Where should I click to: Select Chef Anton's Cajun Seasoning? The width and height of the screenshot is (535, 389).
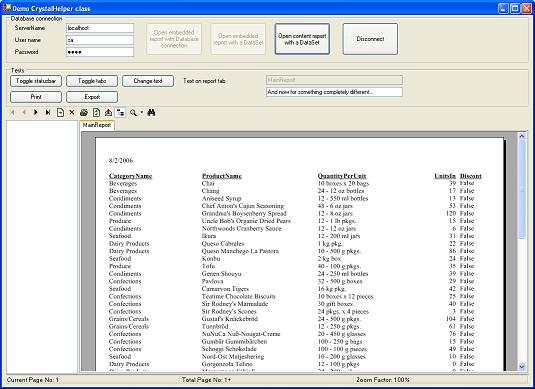point(243,206)
